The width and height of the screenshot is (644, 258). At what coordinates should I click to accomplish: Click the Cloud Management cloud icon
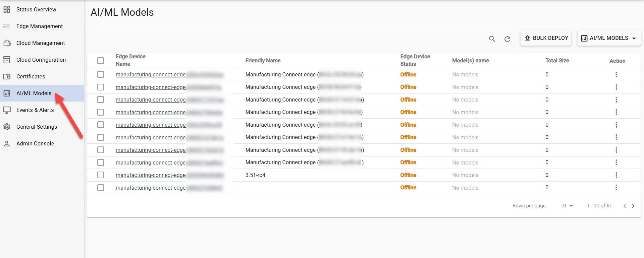pos(7,43)
